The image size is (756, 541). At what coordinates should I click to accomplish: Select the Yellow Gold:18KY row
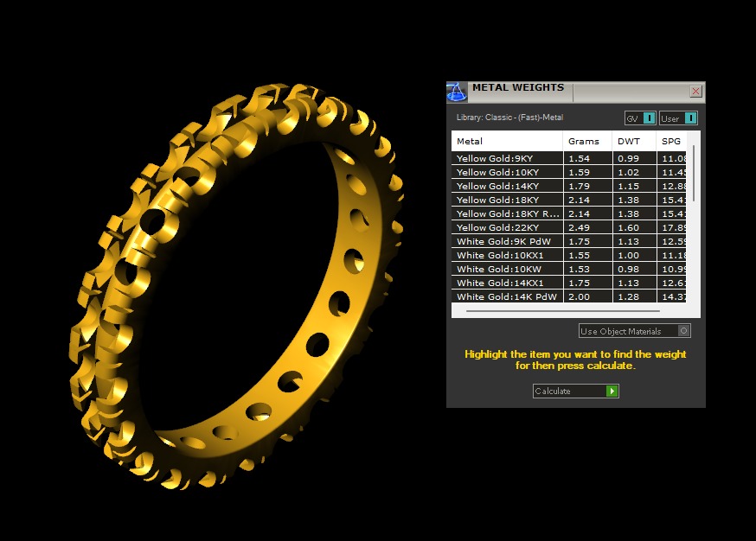pos(569,200)
